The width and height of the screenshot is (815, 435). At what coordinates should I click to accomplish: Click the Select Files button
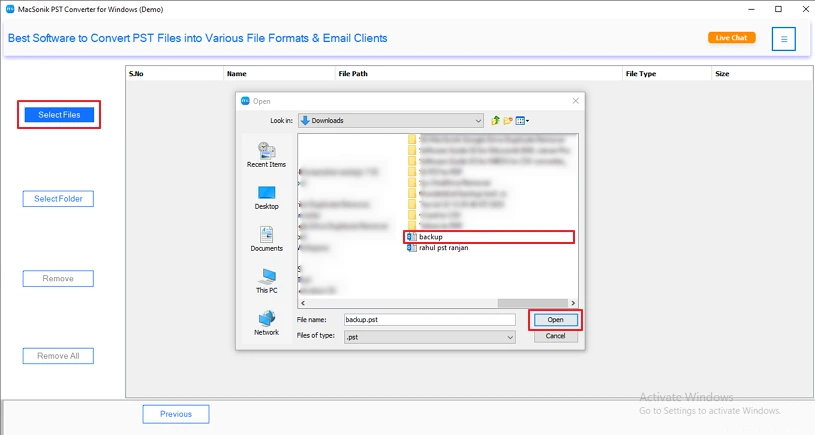(59, 115)
